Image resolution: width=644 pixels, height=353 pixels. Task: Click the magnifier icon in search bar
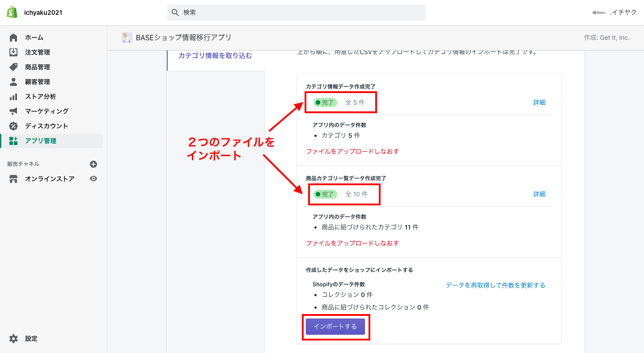pyautogui.click(x=175, y=13)
